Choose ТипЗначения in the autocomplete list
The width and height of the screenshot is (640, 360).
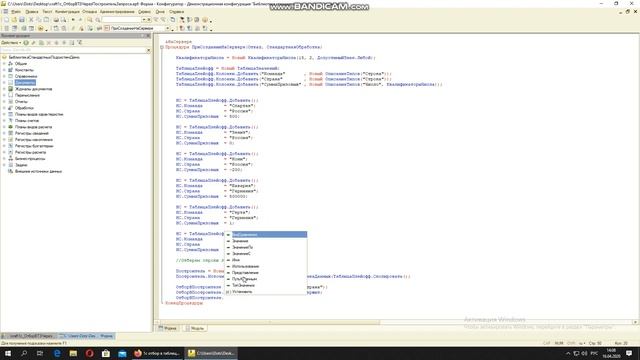pos(266,285)
